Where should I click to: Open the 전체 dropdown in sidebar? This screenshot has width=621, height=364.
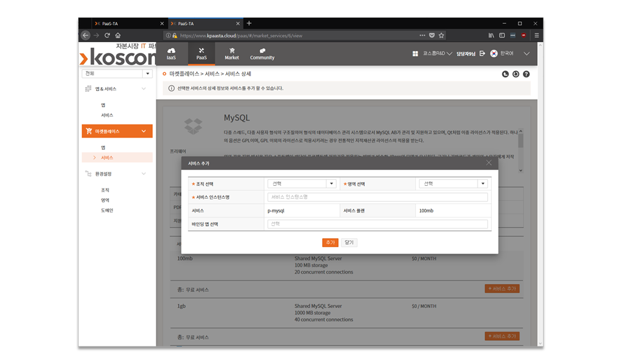coord(117,74)
